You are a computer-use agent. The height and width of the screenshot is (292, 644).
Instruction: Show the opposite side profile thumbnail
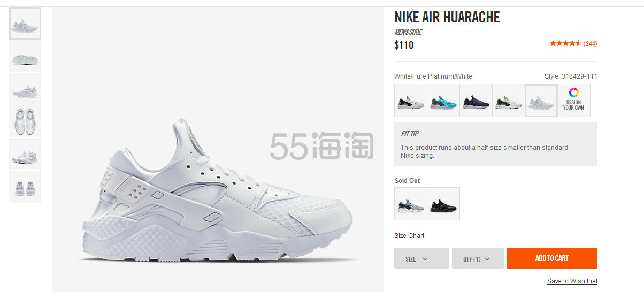click(25, 89)
